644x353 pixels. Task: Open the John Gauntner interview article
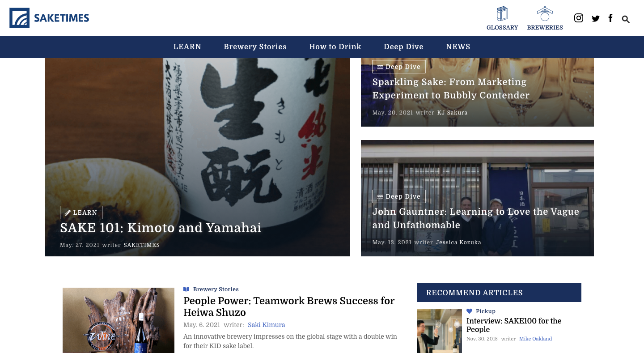click(x=475, y=218)
